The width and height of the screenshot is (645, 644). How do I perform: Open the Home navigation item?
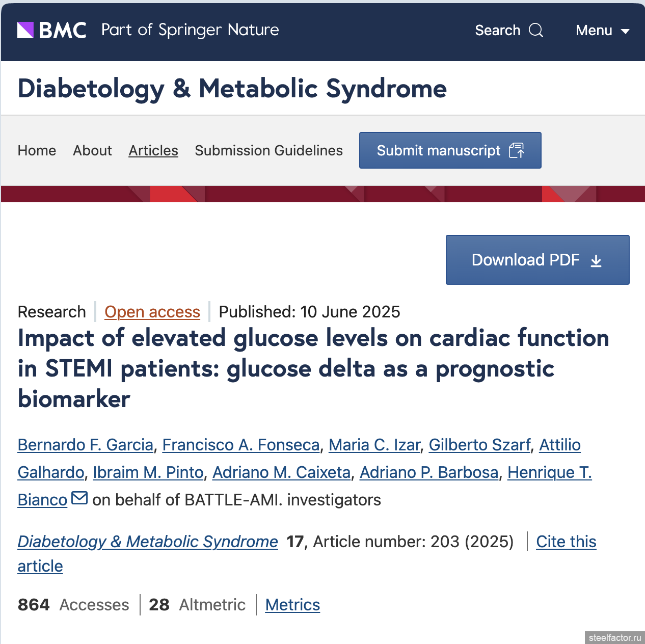[x=37, y=151]
